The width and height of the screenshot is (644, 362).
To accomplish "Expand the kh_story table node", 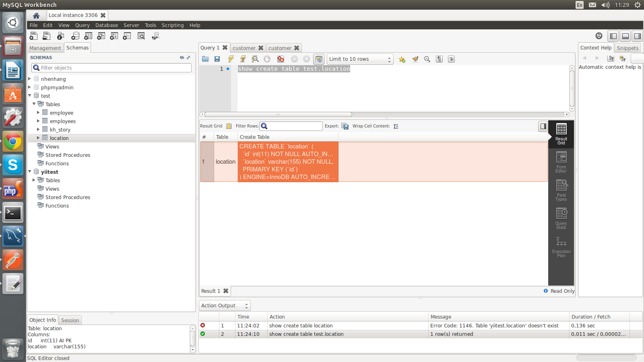I will click(x=38, y=130).
